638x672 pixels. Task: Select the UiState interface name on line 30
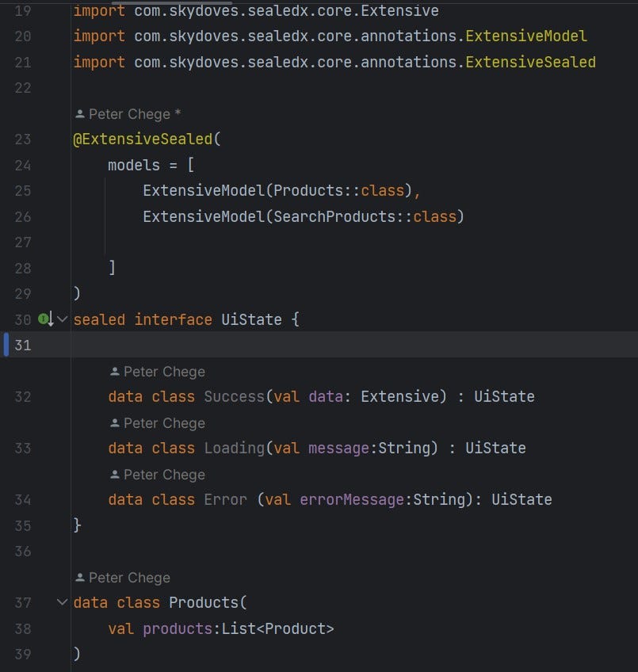tap(251, 319)
